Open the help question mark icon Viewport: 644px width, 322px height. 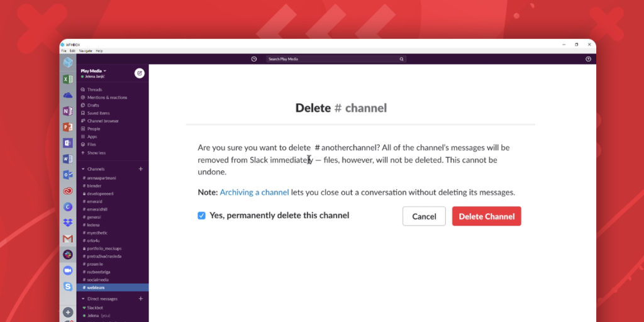[x=588, y=59]
